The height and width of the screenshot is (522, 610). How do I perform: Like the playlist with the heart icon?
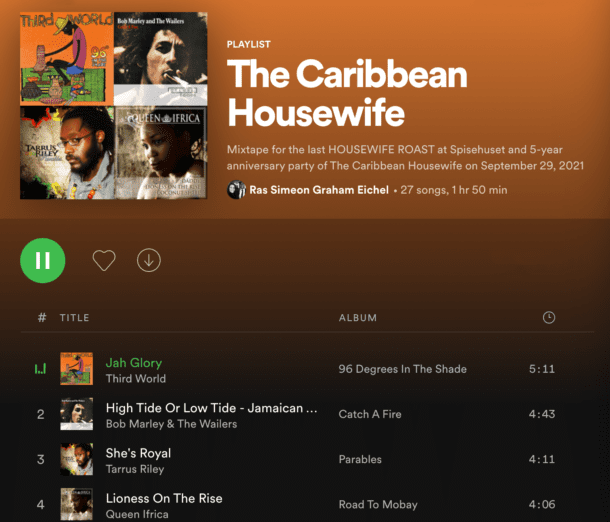104,260
